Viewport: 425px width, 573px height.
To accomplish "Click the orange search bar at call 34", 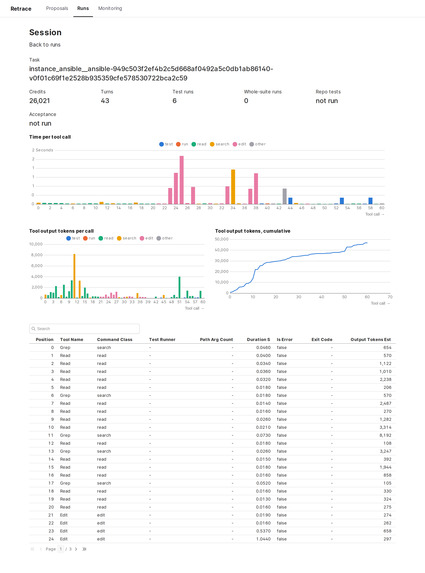I will pos(233,187).
